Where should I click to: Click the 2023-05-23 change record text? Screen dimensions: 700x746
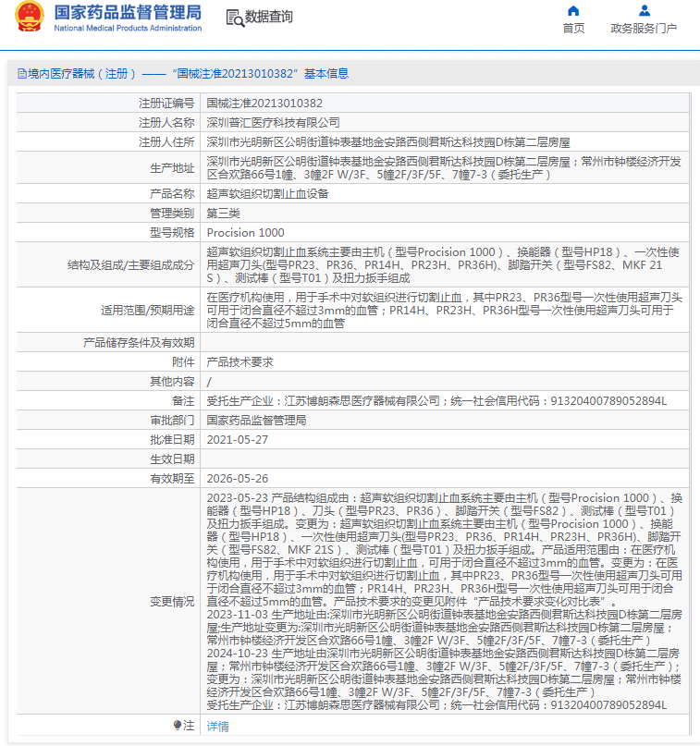[x=445, y=549]
